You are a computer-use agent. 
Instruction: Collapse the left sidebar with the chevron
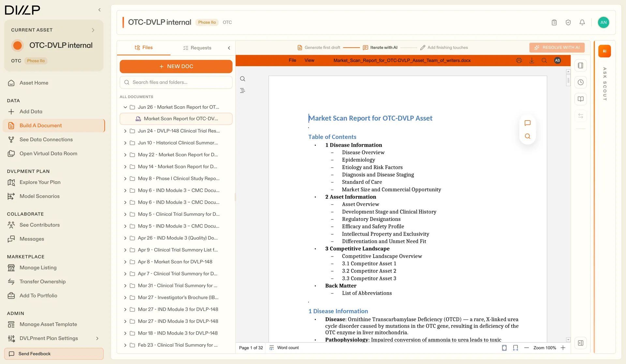point(99,10)
